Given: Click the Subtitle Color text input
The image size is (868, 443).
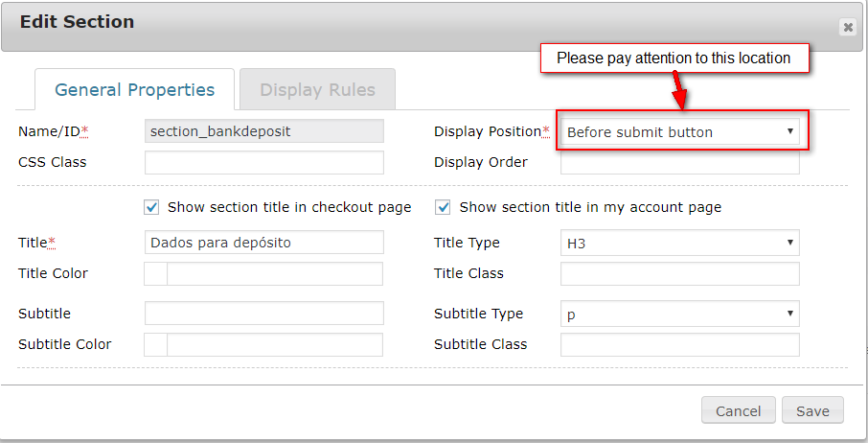Looking at the screenshot, I should pyautogui.click(x=275, y=345).
